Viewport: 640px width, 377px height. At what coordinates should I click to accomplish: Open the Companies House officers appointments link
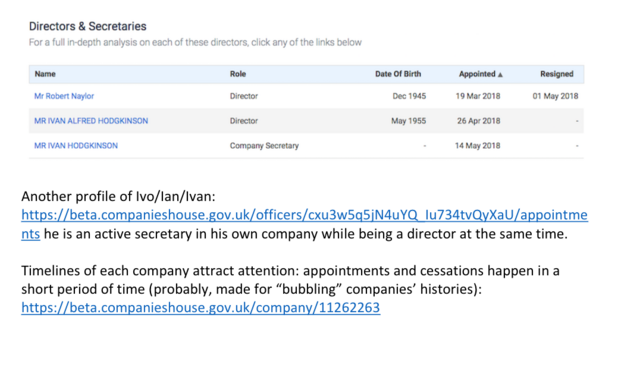coord(304,215)
